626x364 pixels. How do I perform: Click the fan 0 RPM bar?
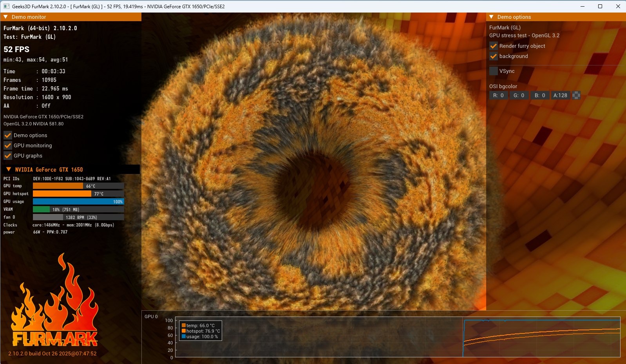pyautogui.click(x=78, y=217)
